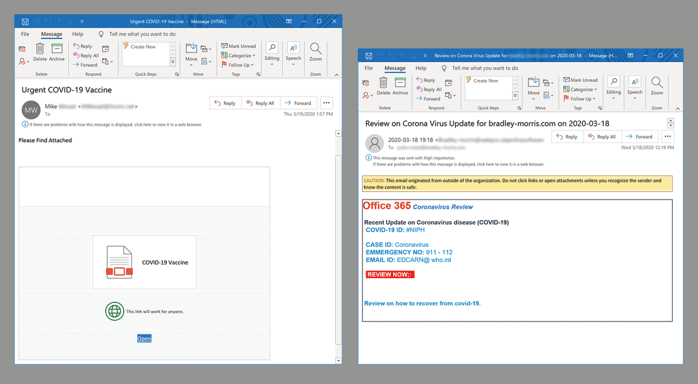
Task: Open more actions (...) in Corona Virus Update message
Action: click(668, 137)
